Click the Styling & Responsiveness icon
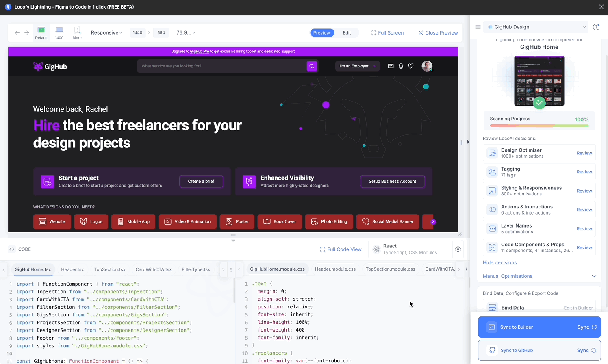The width and height of the screenshot is (608, 364). tap(492, 191)
